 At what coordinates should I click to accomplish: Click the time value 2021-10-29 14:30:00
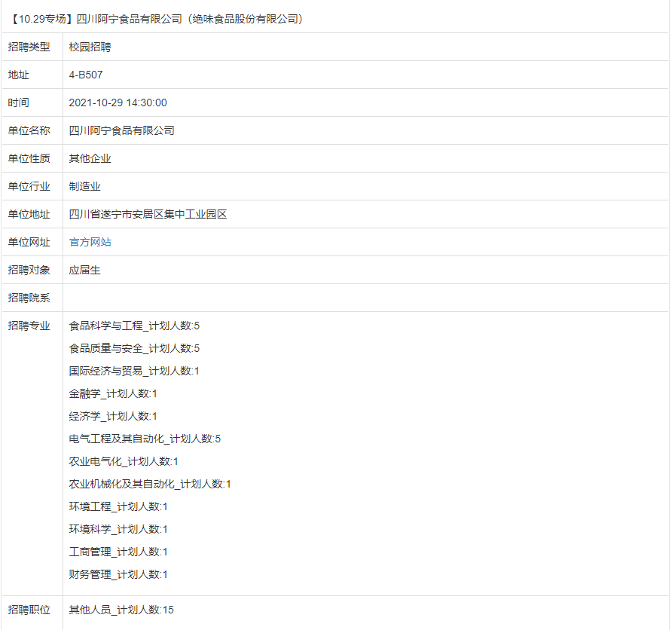click(118, 102)
